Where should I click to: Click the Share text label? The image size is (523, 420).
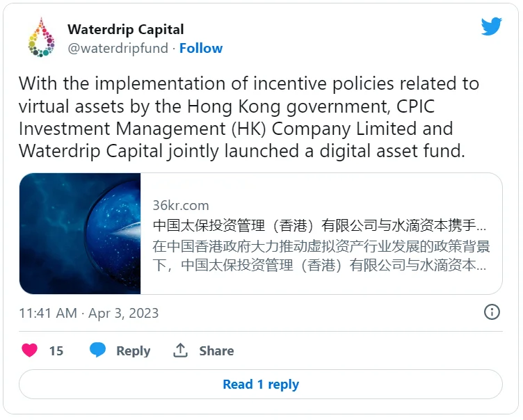point(216,351)
